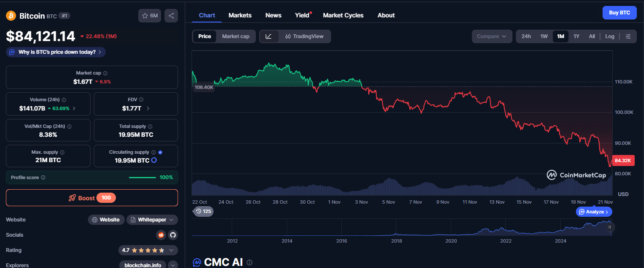Switch to the Markets tab
644x268 pixels.
pos(240,15)
